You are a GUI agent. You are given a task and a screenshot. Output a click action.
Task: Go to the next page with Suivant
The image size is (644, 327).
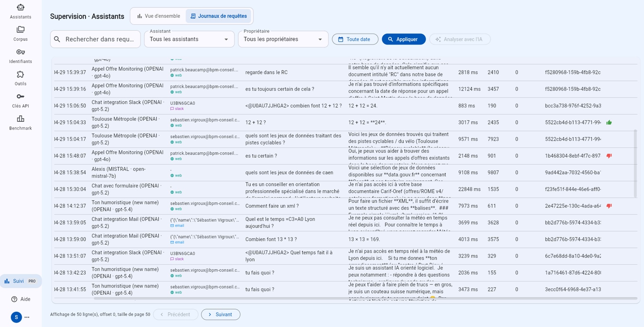coord(221,314)
